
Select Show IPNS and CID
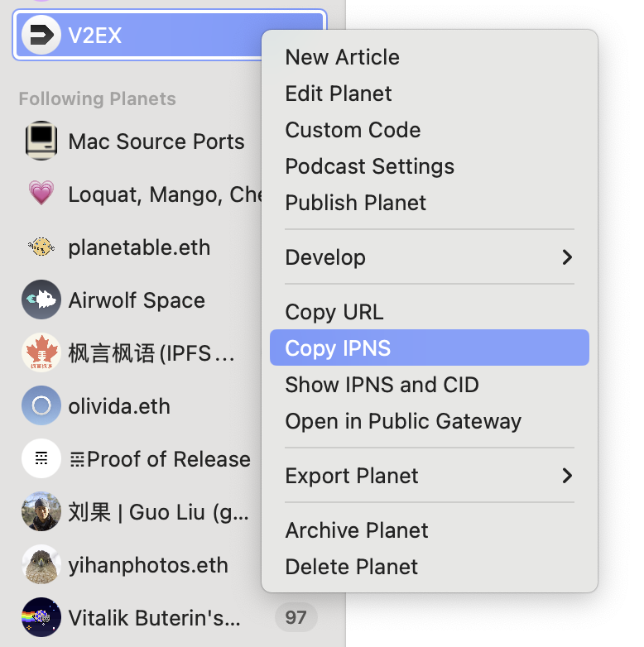(x=382, y=385)
